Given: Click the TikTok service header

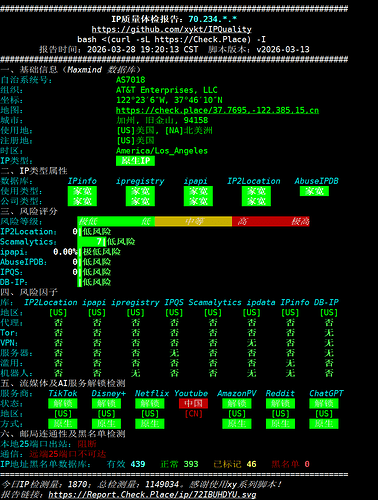Looking at the screenshot, I should click(x=63, y=393).
